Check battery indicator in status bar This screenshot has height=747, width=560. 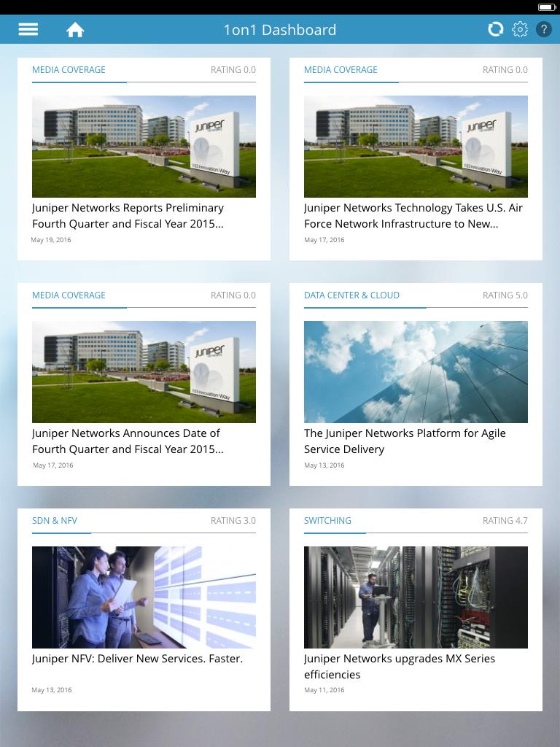547,7
